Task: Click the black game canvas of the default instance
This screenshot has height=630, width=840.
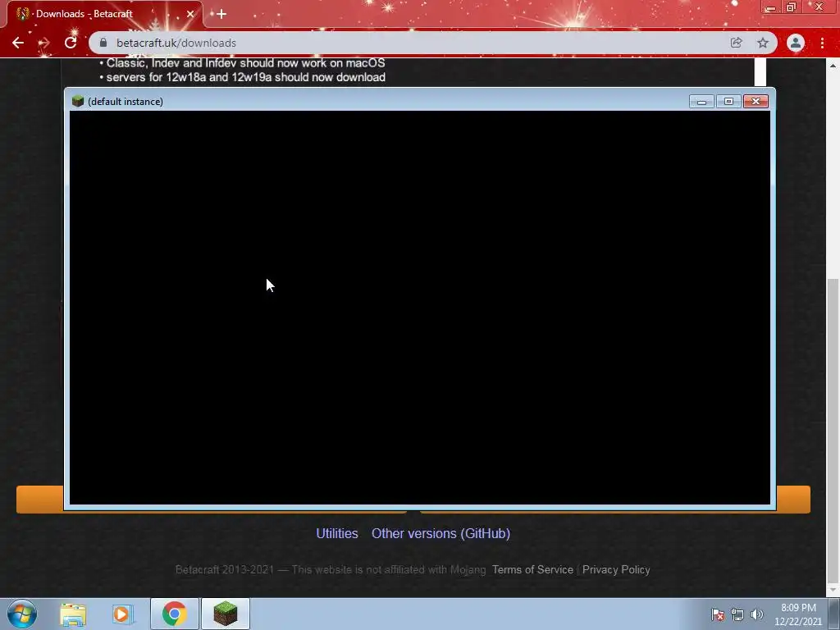Action: coord(419,308)
